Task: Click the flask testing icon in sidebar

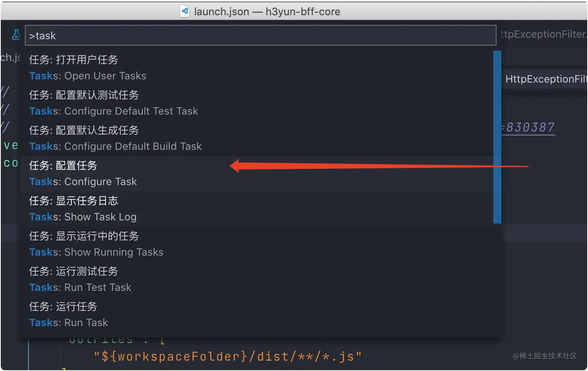Action: (x=16, y=34)
